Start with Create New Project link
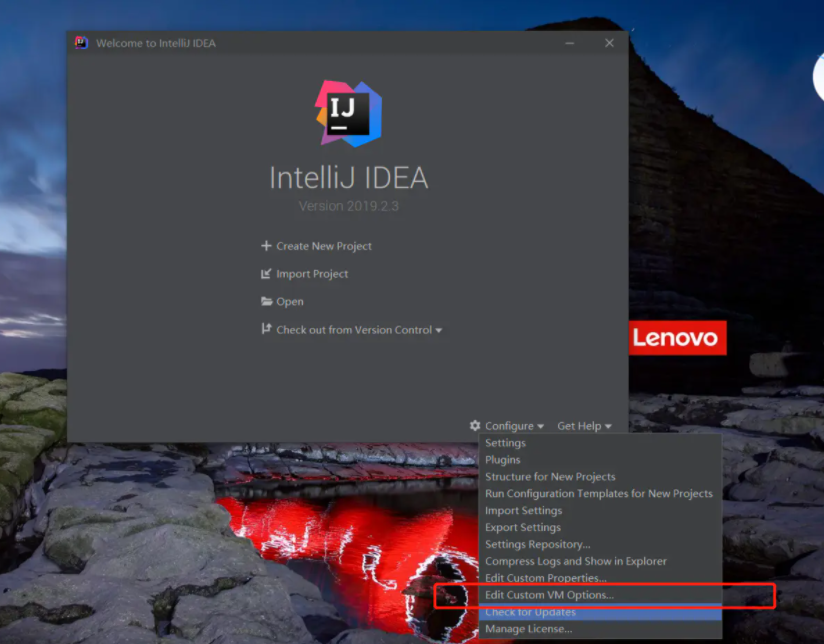The image size is (824, 644). click(324, 246)
